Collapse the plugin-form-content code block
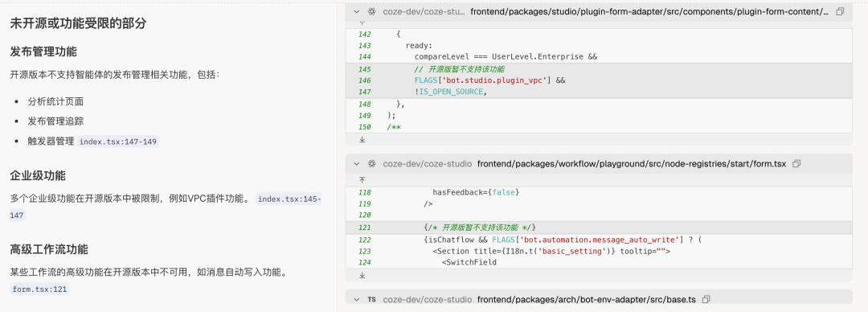The width and height of the screenshot is (868, 312). coord(357,11)
